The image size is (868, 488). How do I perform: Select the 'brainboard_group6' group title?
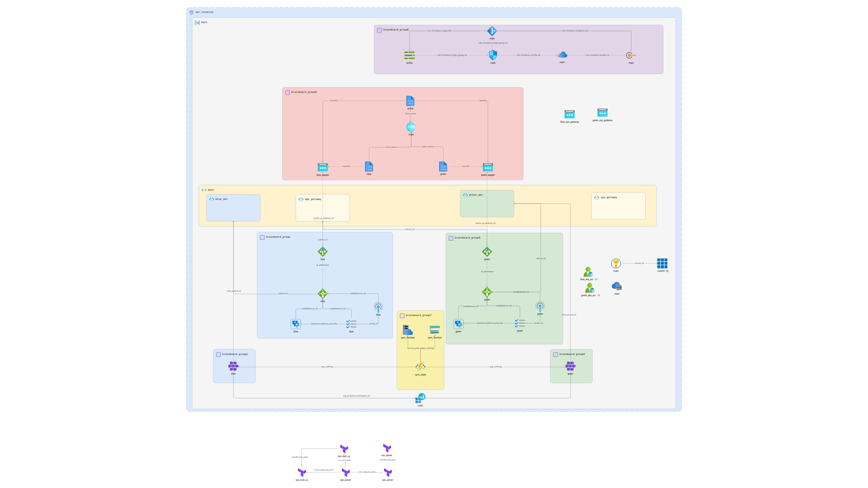point(396,30)
